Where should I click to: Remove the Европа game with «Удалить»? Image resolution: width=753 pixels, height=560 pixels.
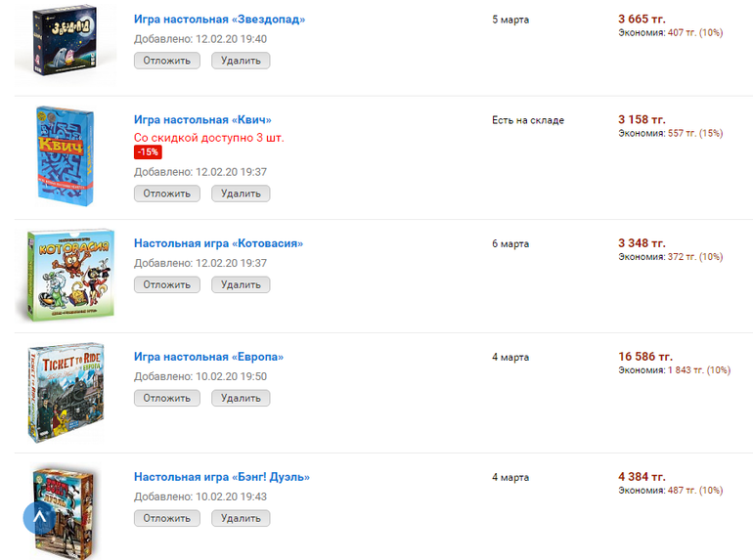tap(241, 398)
